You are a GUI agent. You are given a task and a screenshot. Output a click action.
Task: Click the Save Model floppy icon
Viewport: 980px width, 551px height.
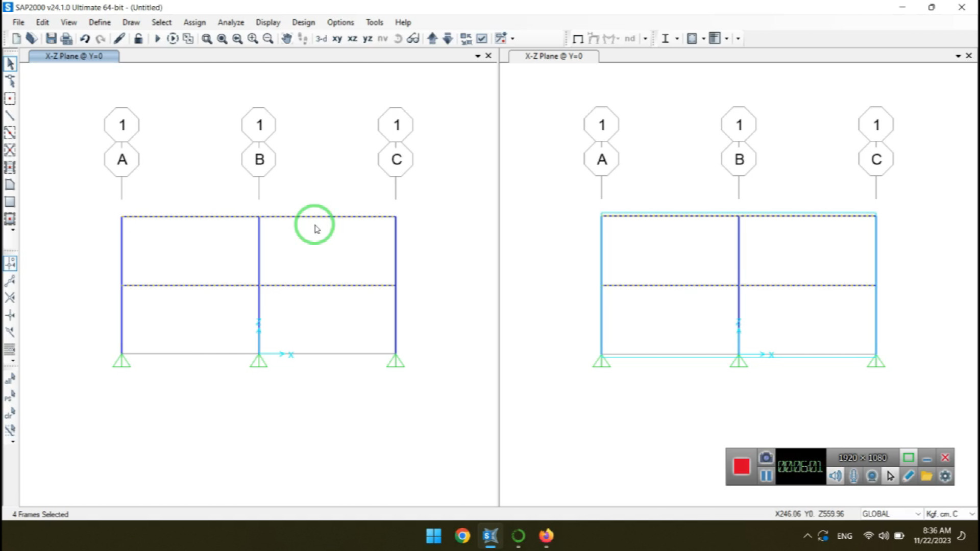[x=51, y=39]
